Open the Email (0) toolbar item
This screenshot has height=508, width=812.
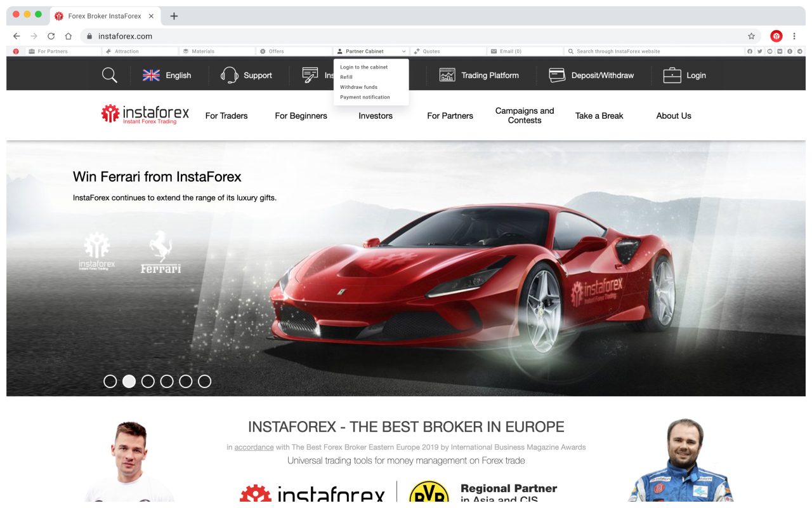click(525, 51)
